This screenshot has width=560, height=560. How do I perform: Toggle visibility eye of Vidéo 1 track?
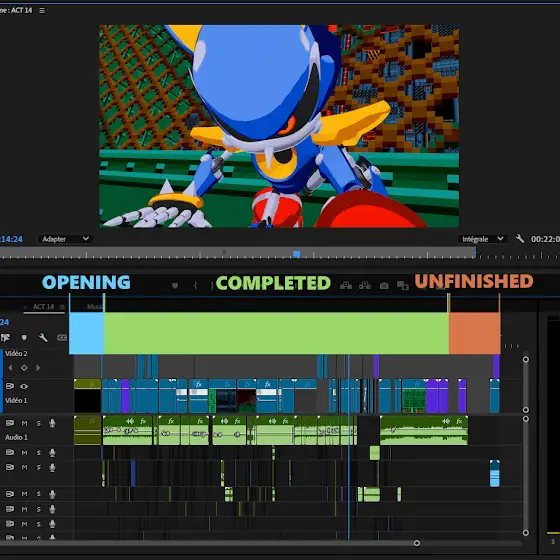coord(24,386)
